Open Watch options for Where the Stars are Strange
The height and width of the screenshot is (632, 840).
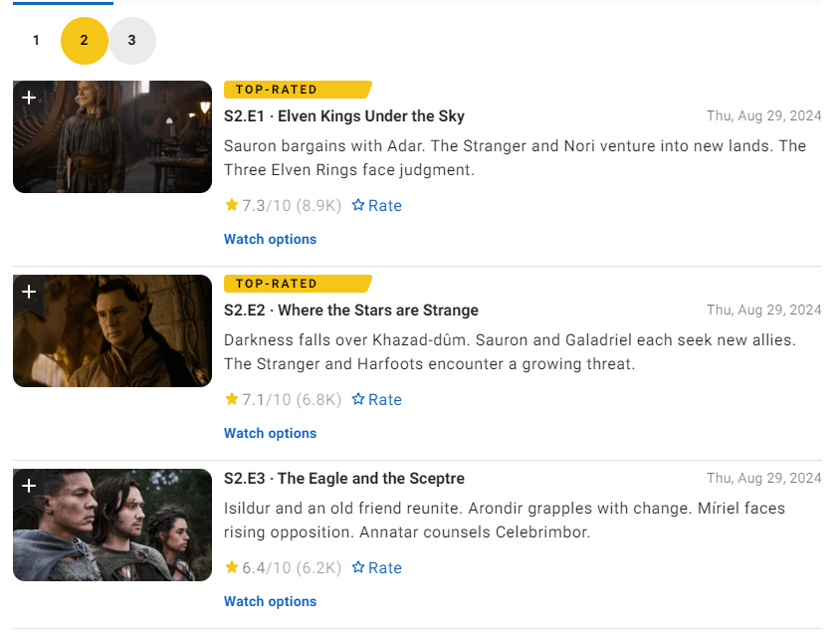pos(270,433)
